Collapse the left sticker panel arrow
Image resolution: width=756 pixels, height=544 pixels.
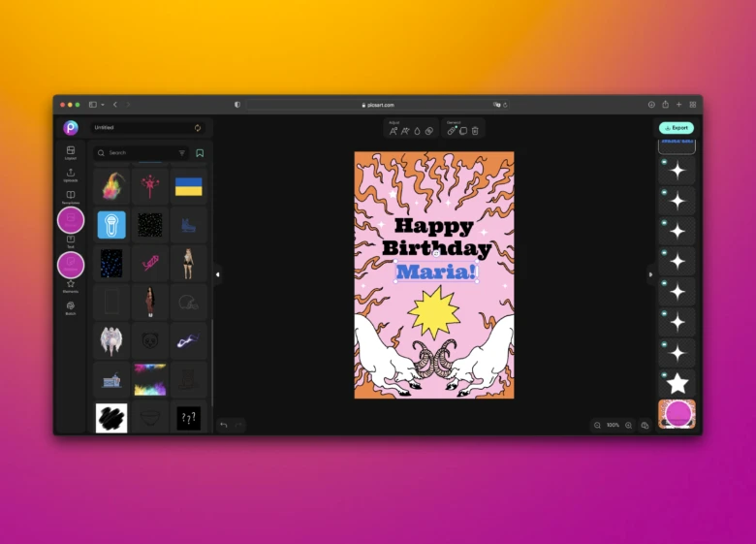pos(217,274)
